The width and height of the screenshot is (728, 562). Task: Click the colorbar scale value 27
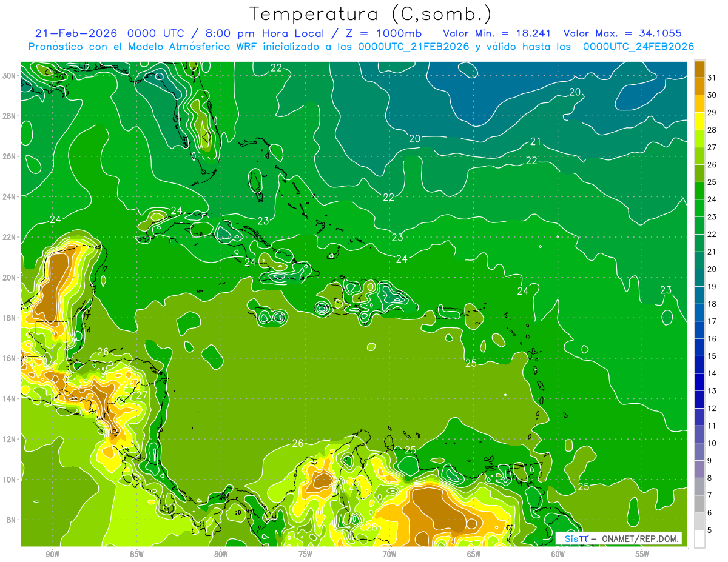coord(712,147)
